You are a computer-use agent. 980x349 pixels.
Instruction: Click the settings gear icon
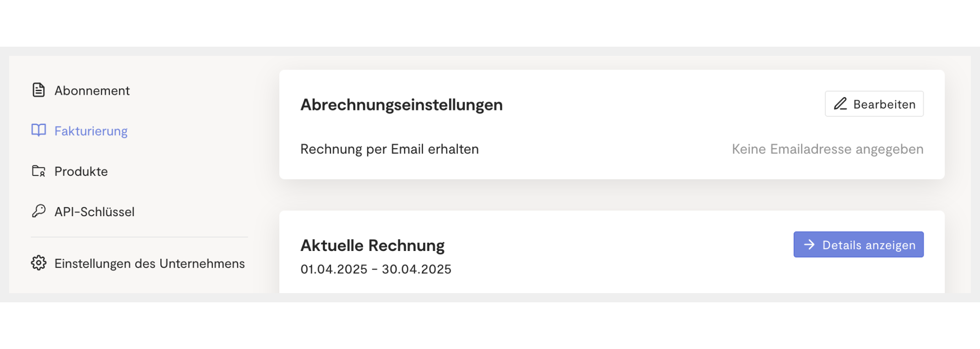point(38,263)
